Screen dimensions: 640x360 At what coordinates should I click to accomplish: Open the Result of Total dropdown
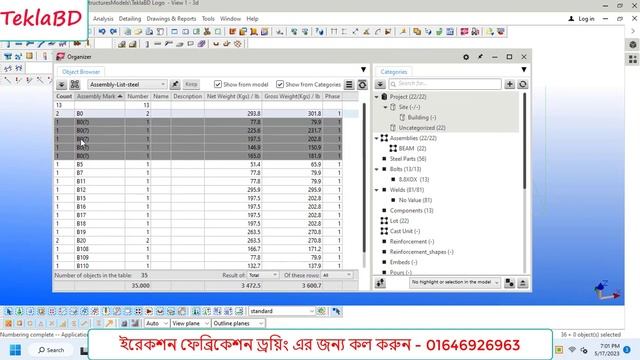click(x=263, y=275)
